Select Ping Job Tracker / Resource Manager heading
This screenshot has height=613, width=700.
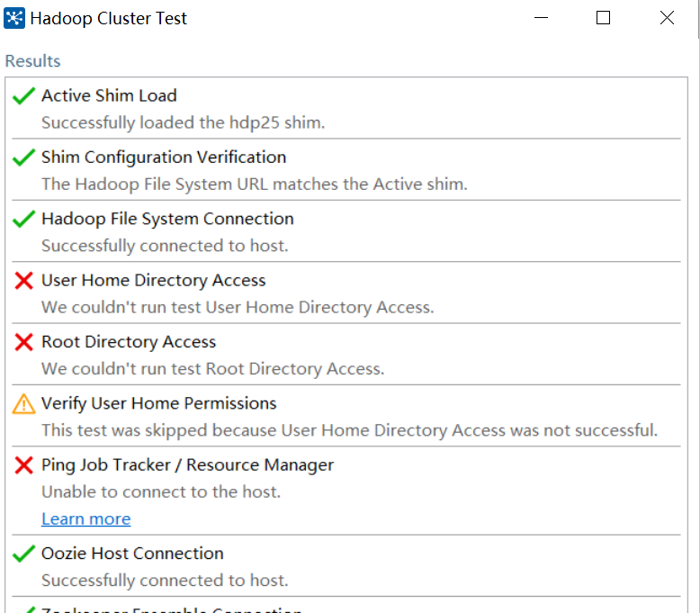[187, 464]
